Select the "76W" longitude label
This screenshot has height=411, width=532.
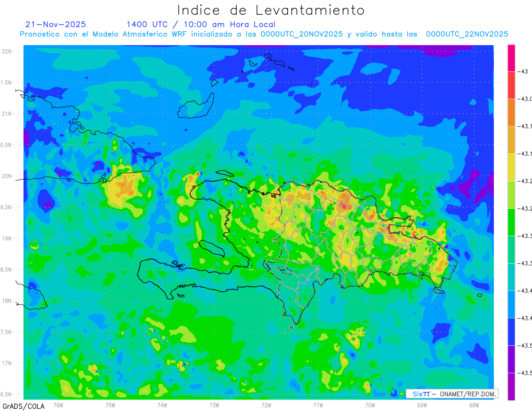[58, 404]
